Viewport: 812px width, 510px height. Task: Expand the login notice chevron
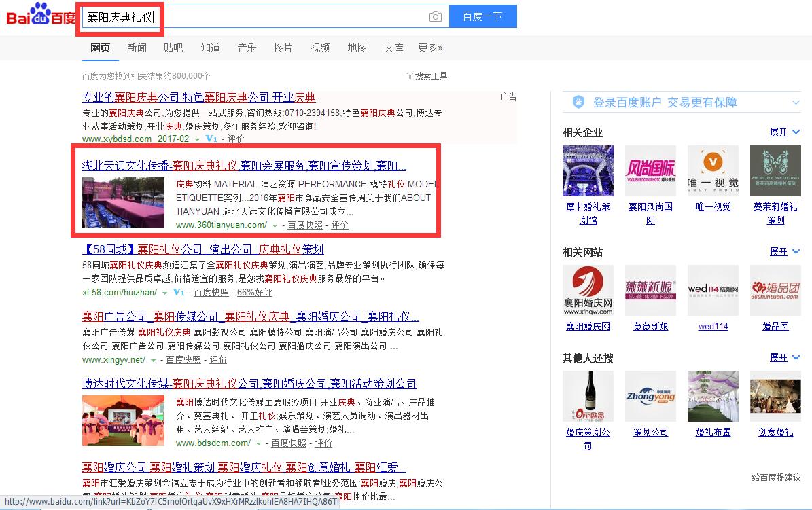(796, 103)
